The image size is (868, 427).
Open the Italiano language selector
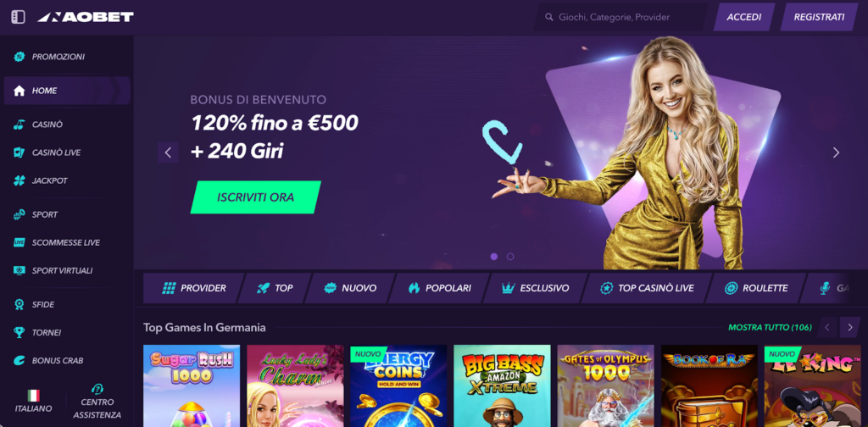click(34, 402)
